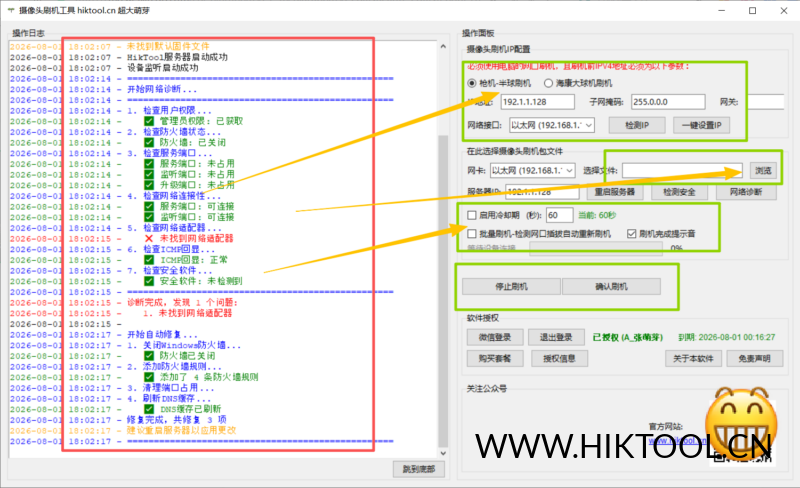
Task: Click the log line 监听端口: 可连接
Action: pyautogui.click(x=189, y=217)
